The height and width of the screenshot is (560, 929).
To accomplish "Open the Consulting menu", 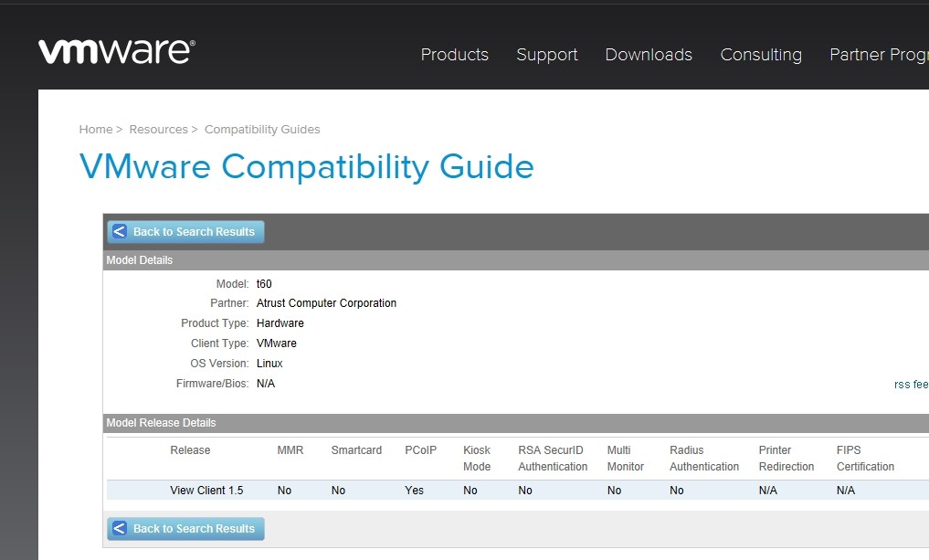I will click(761, 55).
